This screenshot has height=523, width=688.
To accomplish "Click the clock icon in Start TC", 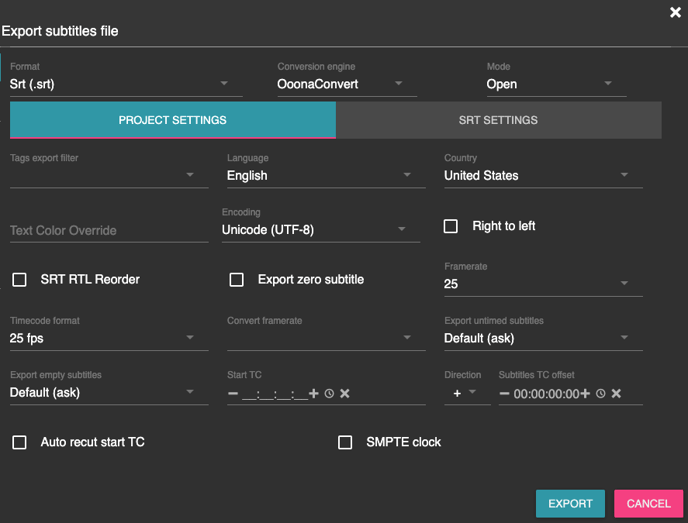I will click(329, 394).
